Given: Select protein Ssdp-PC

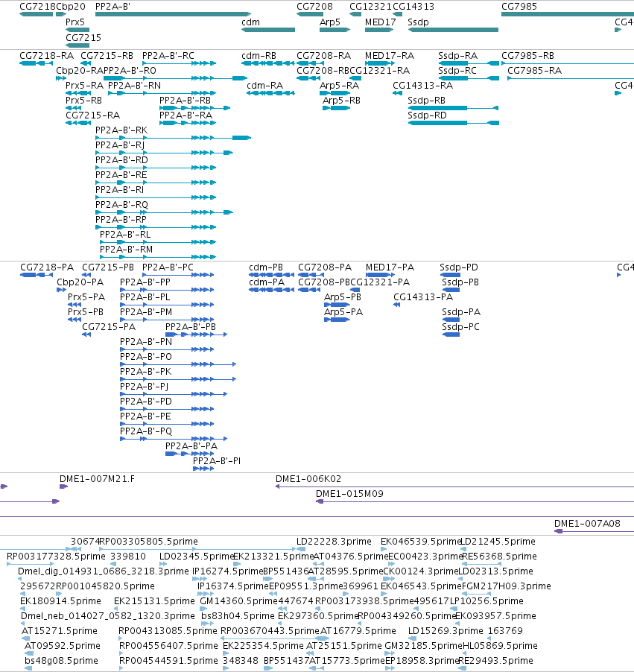Looking at the screenshot, I should pyautogui.click(x=461, y=327).
